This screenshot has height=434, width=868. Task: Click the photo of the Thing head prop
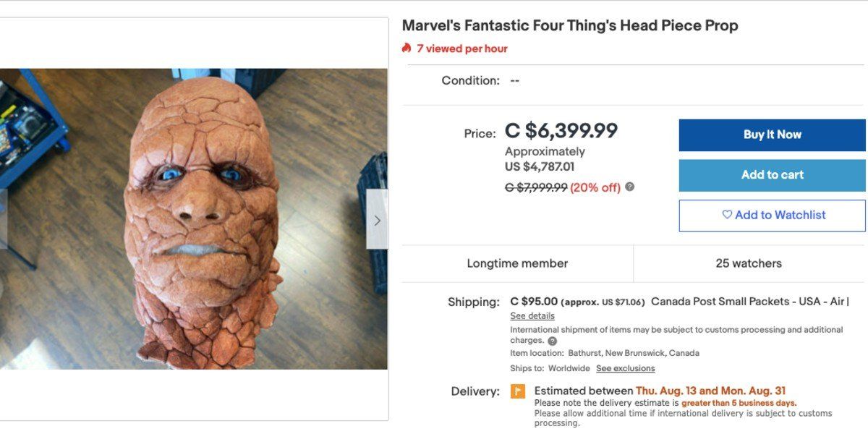point(194,217)
